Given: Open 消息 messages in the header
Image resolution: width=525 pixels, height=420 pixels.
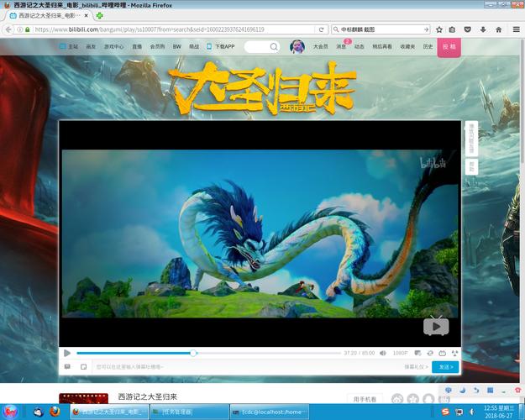Looking at the screenshot, I should (342, 47).
